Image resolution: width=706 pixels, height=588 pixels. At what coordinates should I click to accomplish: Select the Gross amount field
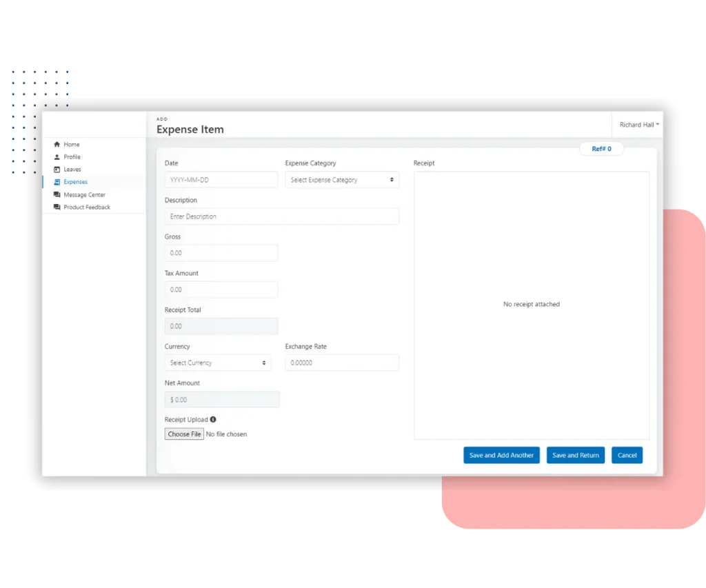[221, 253]
